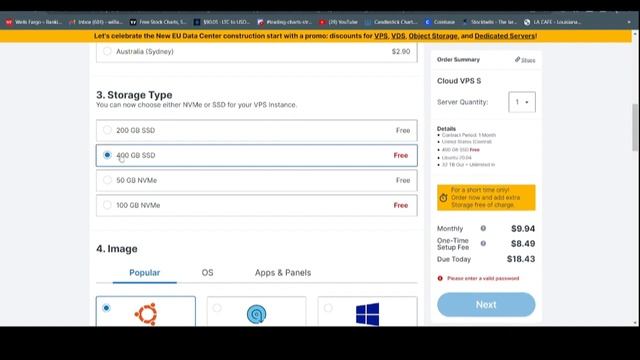Open the LA CAFE Louisiana bookmark
Screen dimensions: 640x360
coord(553,22)
